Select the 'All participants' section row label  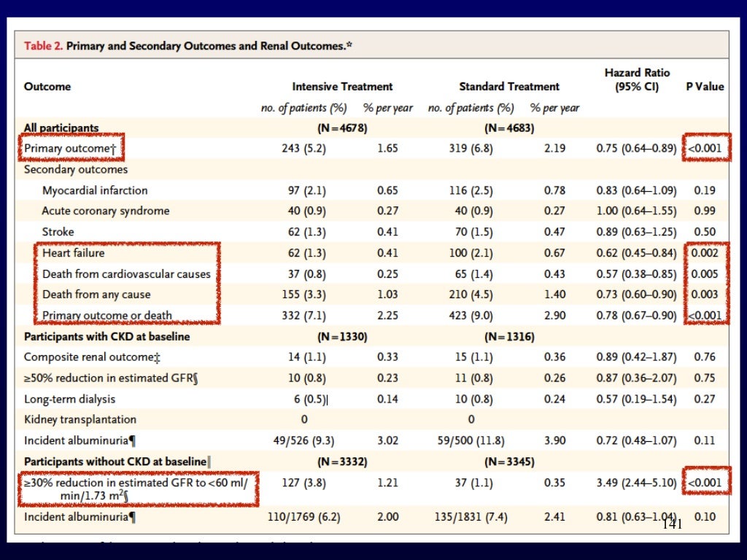(x=61, y=128)
